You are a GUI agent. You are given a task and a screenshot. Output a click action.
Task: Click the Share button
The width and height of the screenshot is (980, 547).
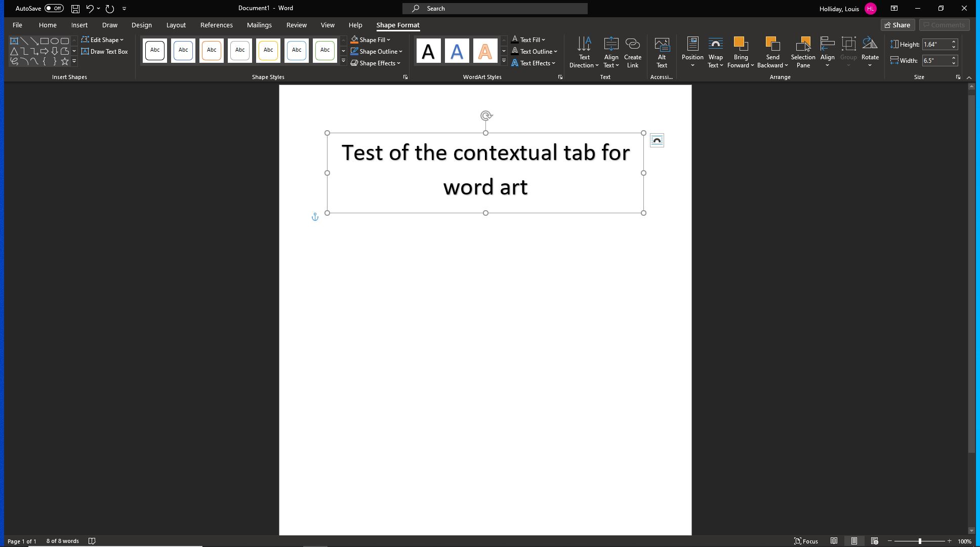897,25
